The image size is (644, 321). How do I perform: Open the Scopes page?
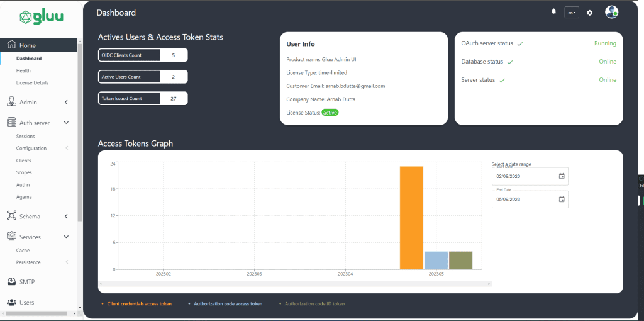pyautogui.click(x=24, y=172)
